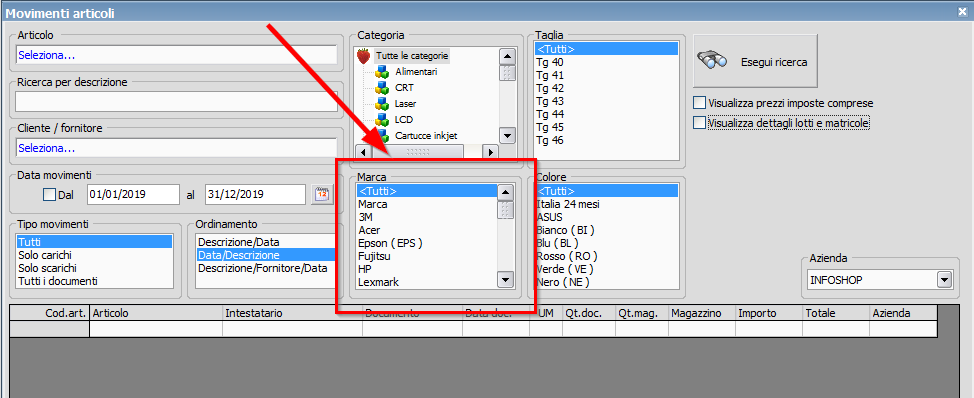Click the binoculars icon on Esegui ricerca
The image size is (974, 398).
click(712, 60)
